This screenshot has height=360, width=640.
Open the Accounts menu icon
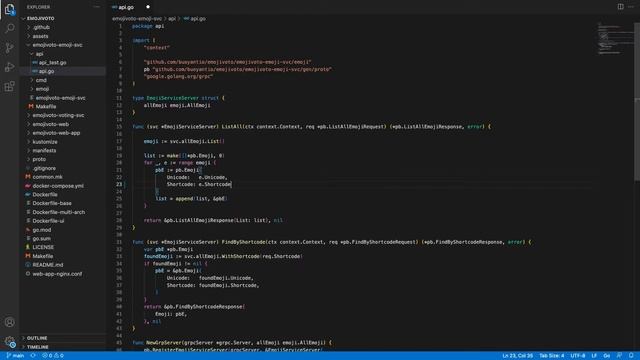click(9, 322)
